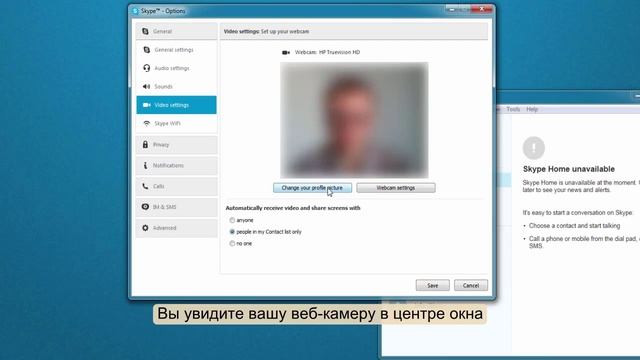This screenshot has height=360, width=640.
Task: Expand the Privacy section
Action: pyautogui.click(x=176, y=144)
